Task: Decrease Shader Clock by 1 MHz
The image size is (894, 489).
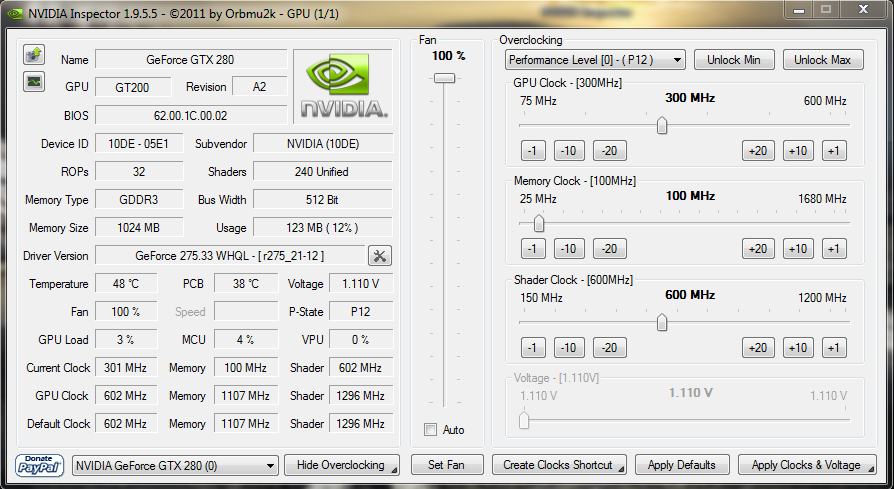Action: [x=533, y=348]
